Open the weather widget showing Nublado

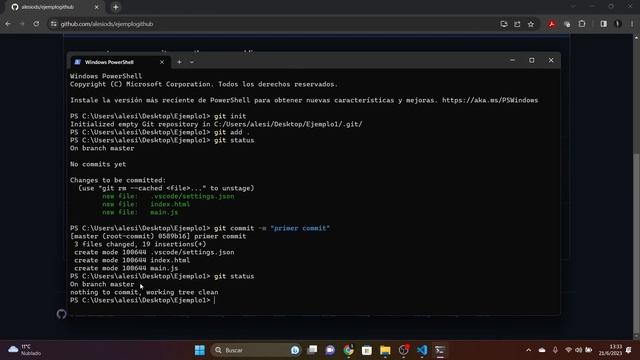[x=24, y=350]
